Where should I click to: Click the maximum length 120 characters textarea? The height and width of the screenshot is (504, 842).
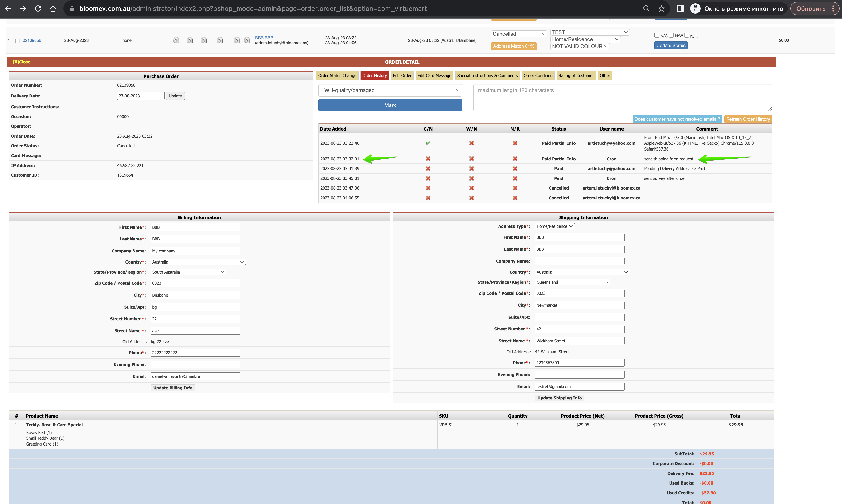[x=622, y=98]
